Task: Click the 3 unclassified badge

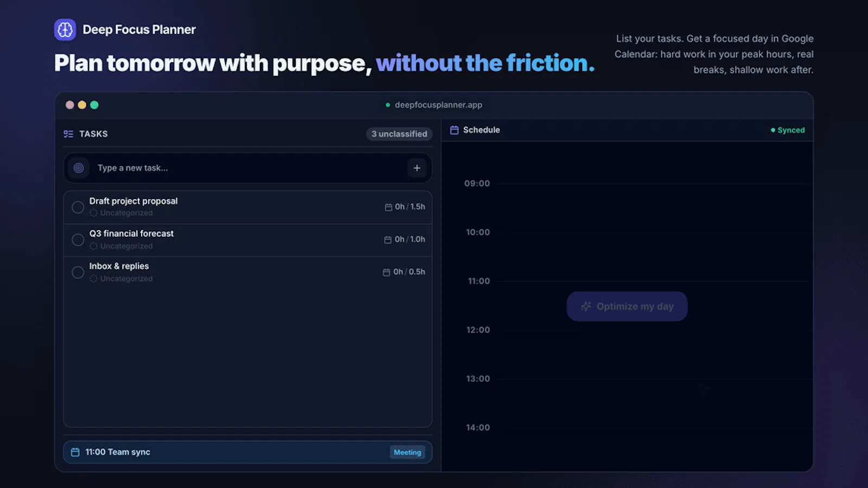Action: (x=399, y=134)
